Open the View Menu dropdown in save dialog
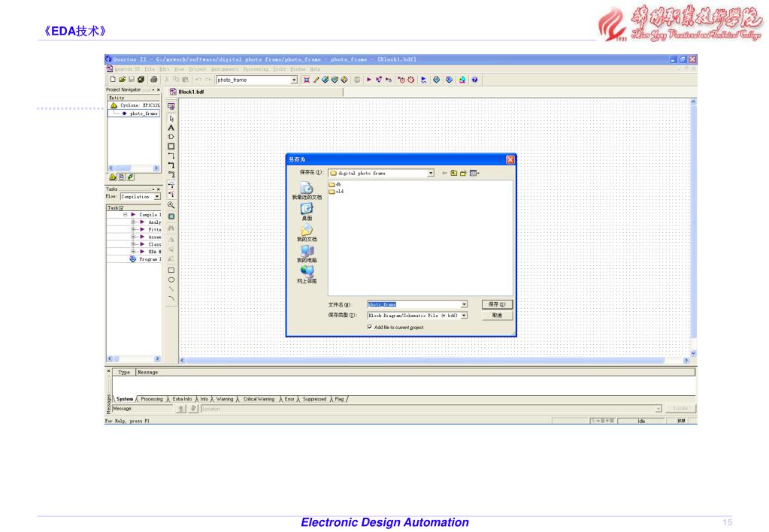This screenshot has height=532, width=769. (x=474, y=173)
